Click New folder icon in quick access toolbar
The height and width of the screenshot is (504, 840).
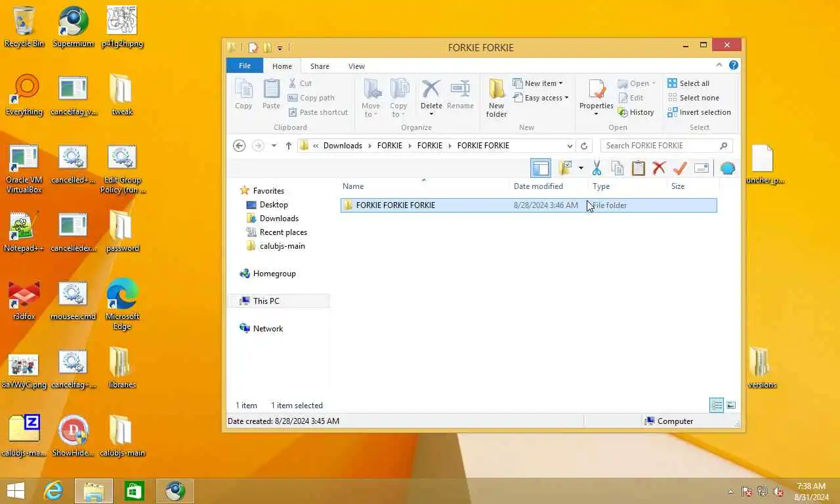267,47
